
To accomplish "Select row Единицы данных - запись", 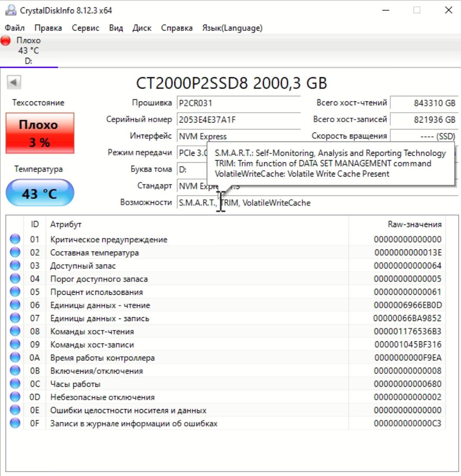I will tap(226, 318).
